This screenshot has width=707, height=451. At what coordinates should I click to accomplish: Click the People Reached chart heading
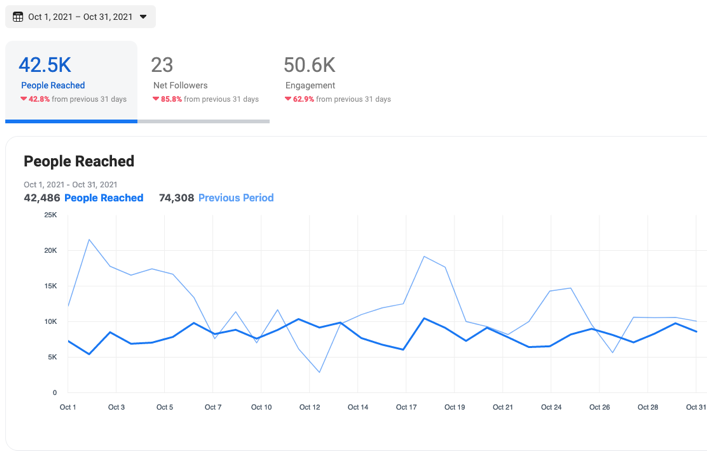pos(79,161)
